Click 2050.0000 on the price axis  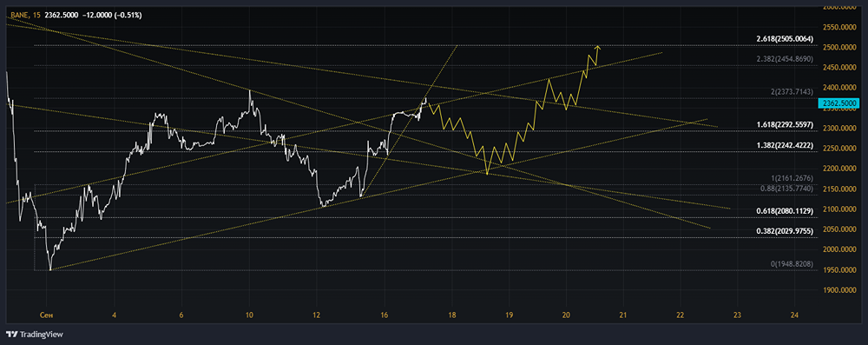pos(838,229)
